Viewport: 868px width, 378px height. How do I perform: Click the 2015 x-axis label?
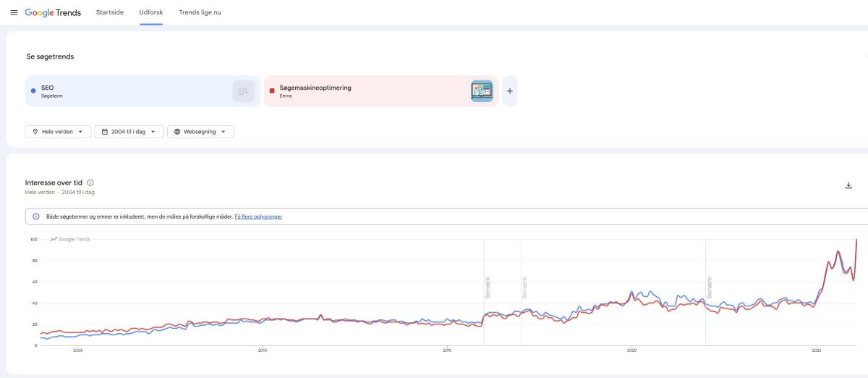447,350
